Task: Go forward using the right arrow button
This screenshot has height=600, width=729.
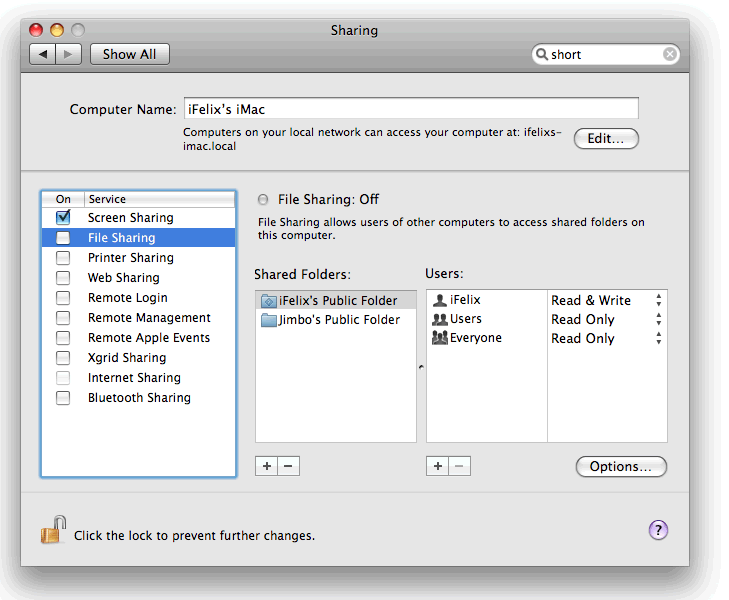Action: click(x=68, y=55)
